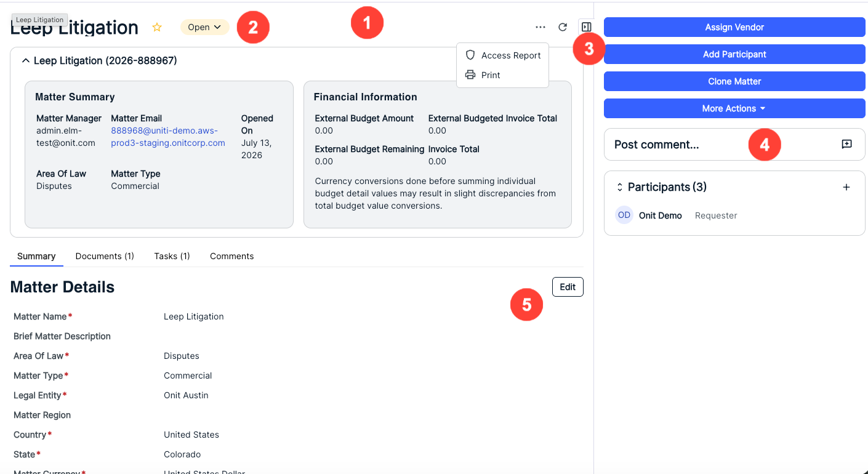868x474 pixels.
Task: Click the printer icon in the menu
Action: pyautogui.click(x=470, y=74)
